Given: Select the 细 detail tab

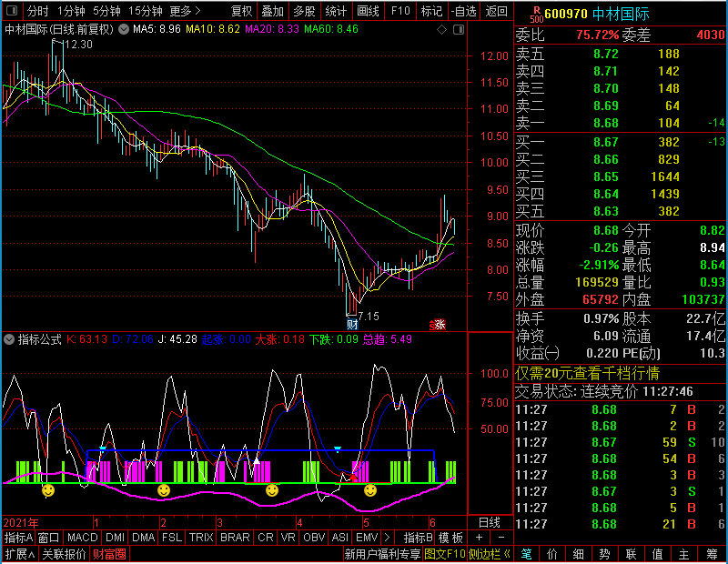Looking at the screenshot, I should (x=578, y=554).
